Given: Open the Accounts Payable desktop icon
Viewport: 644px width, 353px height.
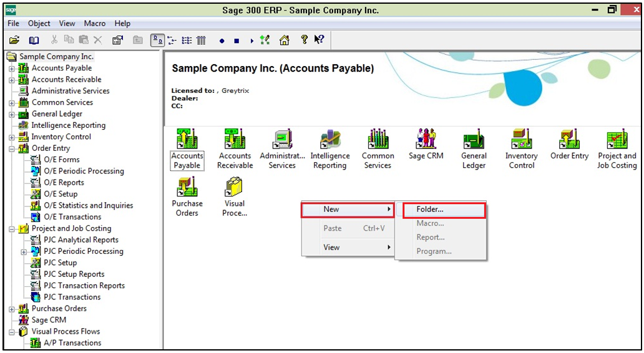Looking at the screenshot, I should (187, 150).
